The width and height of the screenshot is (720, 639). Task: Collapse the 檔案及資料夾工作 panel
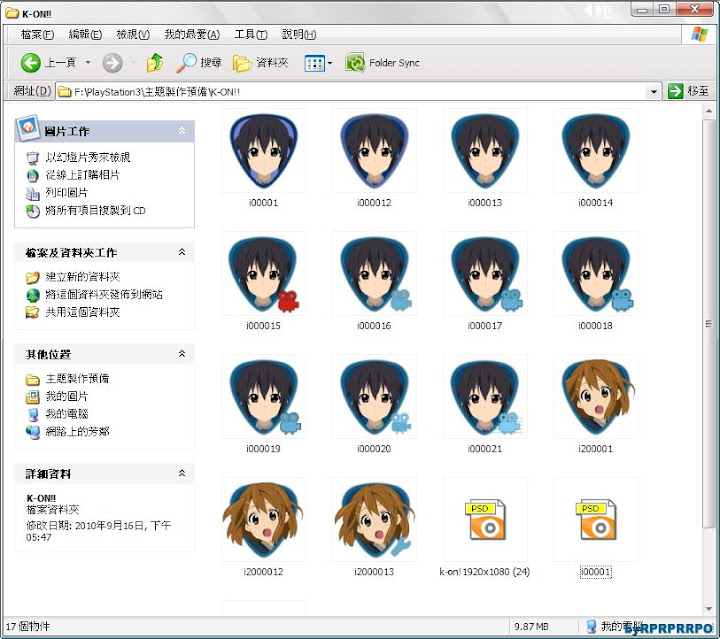(x=181, y=253)
